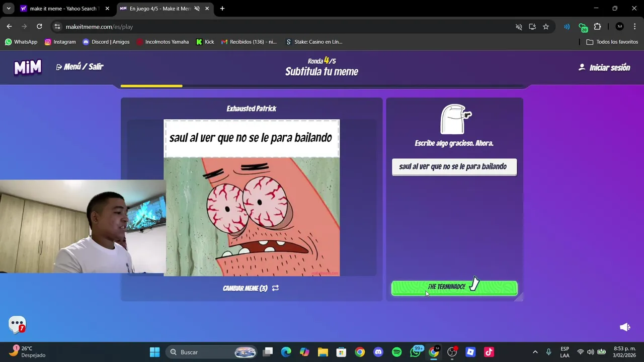Click the blue sound-wave extension icon
The width and height of the screenshot is (644, 362).
pos(567,27)
